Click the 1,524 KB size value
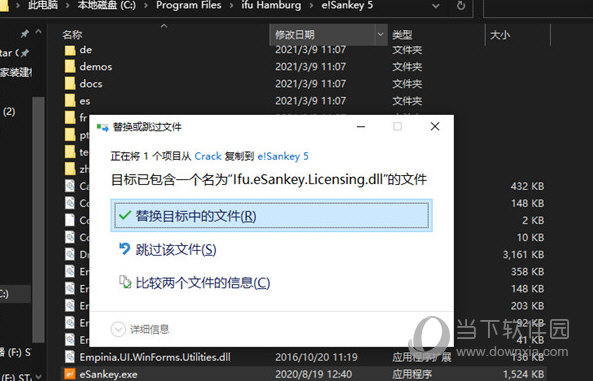 click(523, 375)
